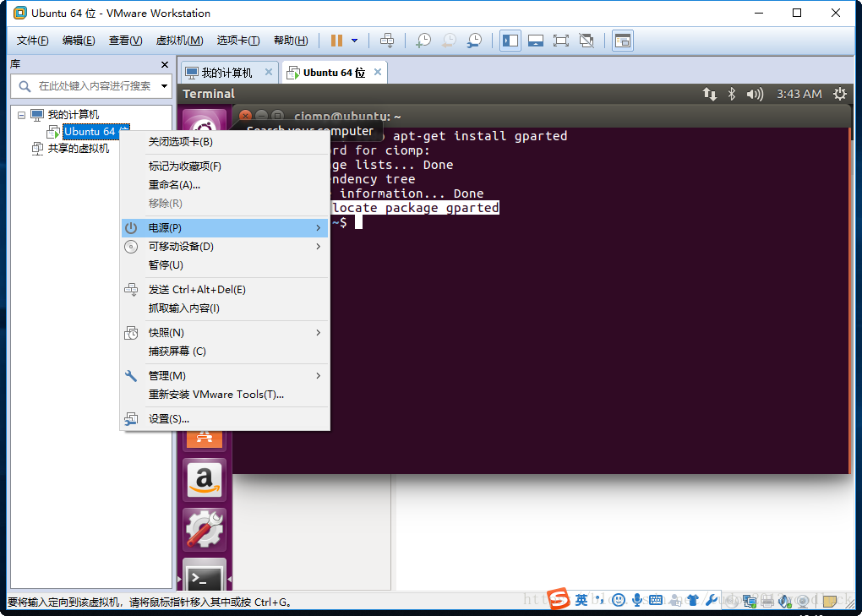Open the library search dropdown arrow
The height and width of the screenshot is (616, 862).
(165, 85)
